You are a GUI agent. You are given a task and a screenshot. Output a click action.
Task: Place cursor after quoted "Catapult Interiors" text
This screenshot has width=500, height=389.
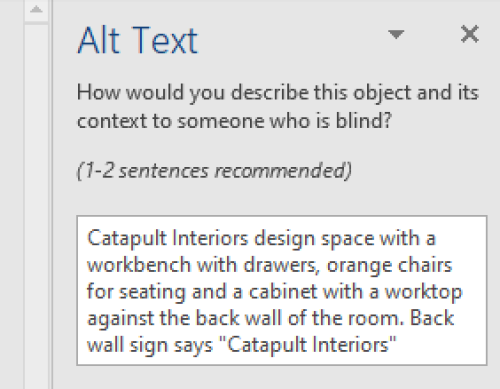tap(398, 345)
